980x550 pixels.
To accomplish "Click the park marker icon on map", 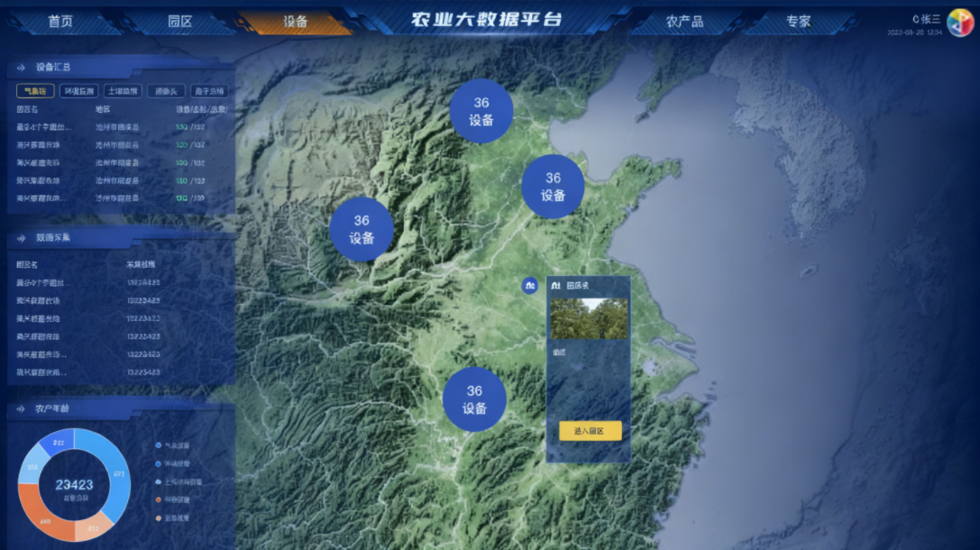I will coord(530,285).
